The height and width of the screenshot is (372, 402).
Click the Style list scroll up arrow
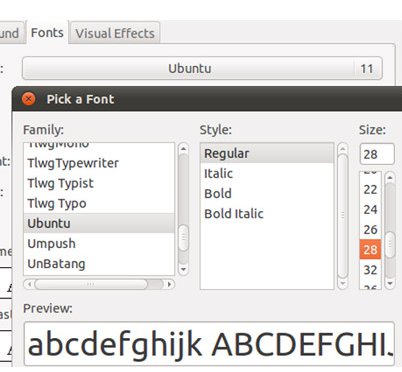click(x=343, y=149)
